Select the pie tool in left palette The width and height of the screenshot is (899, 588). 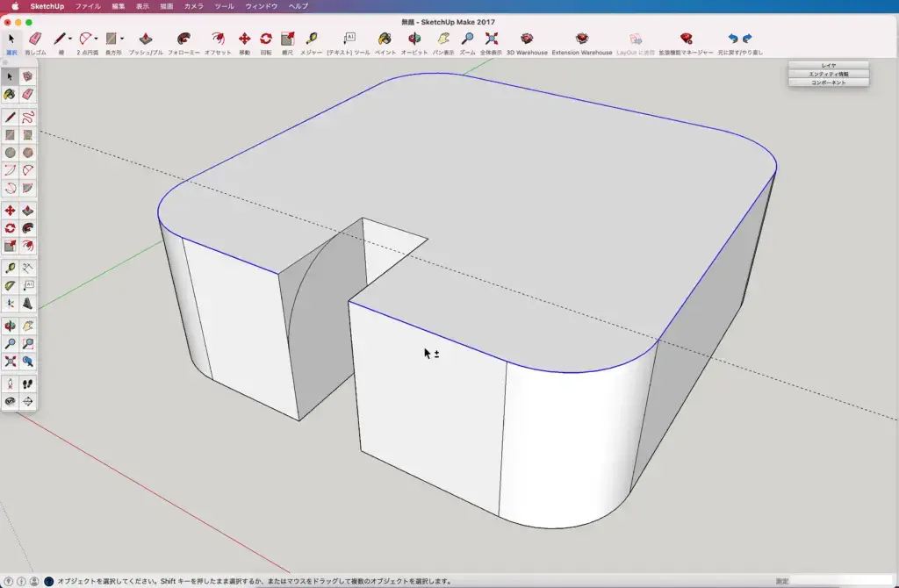27,189
